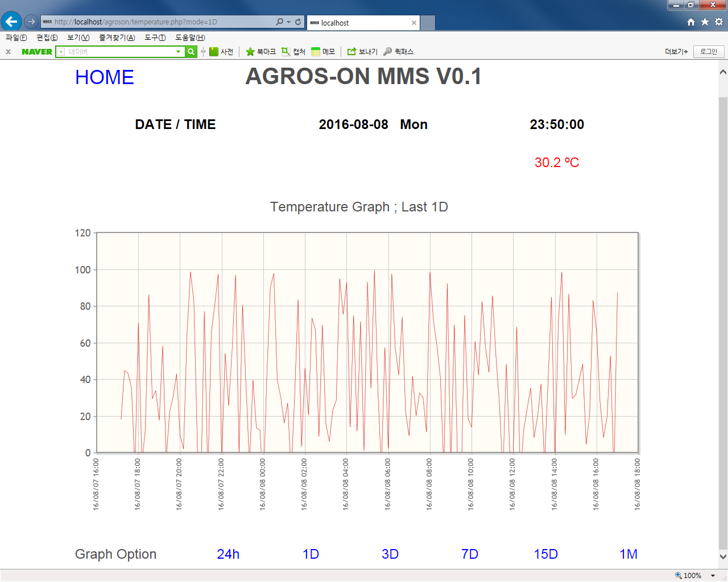Expand the Naver search box dropdown arrow
Screen dimensions: 728x582
point(178,52)
